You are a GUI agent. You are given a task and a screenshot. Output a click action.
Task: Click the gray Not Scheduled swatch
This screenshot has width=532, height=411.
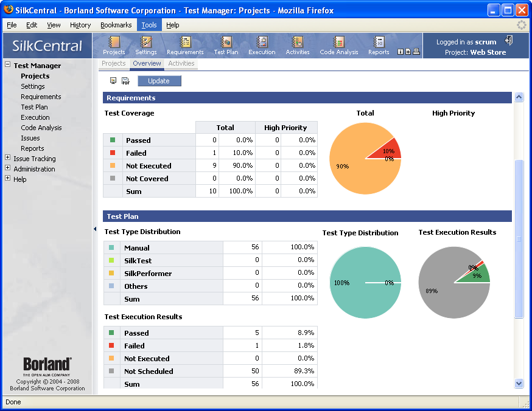coord(111,371)
